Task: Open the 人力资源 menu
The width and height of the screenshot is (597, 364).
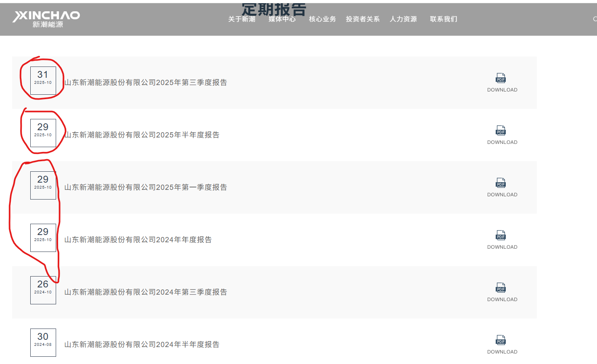Action: coord(403,19)
